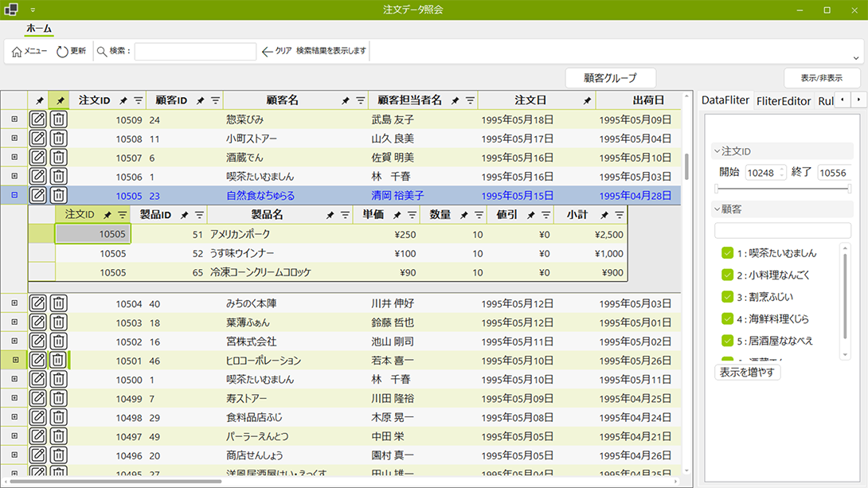Image resolution: width=868 pixels, height=488 pixels.
Task: Toggle checkbox for 4：海鮮料理くじら
Action: click(727, 318)
